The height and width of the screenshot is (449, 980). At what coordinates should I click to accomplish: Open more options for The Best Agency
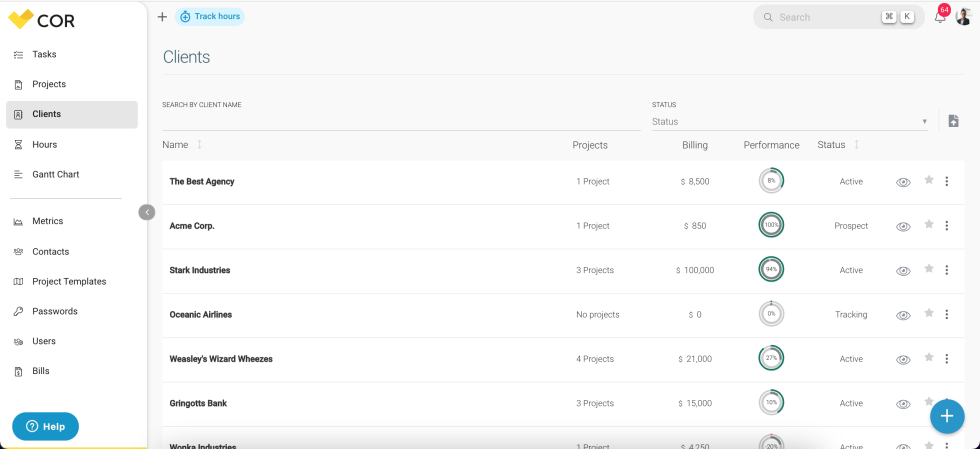point(946,182)
